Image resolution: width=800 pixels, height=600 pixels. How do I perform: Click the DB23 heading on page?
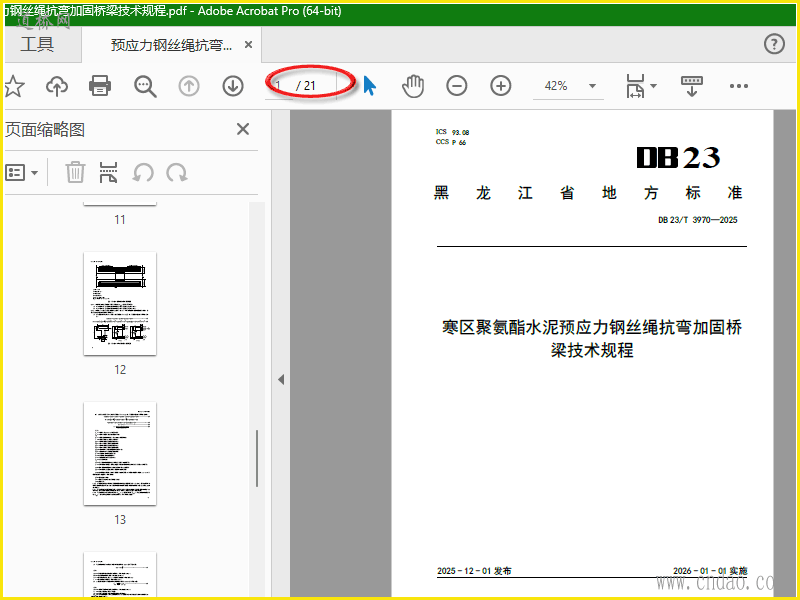point(678,158)
